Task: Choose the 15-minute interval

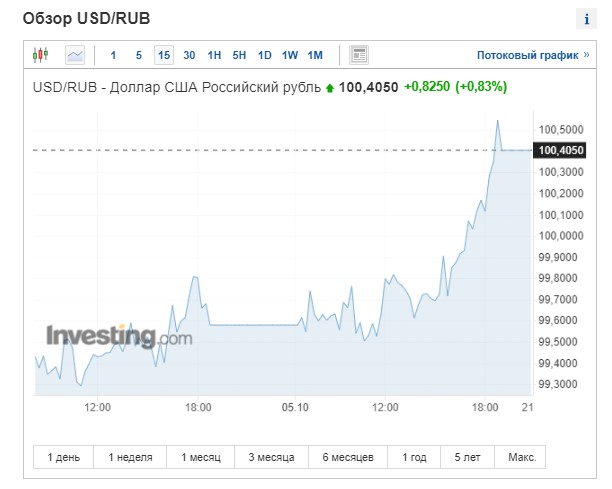Action: [163, 55]
